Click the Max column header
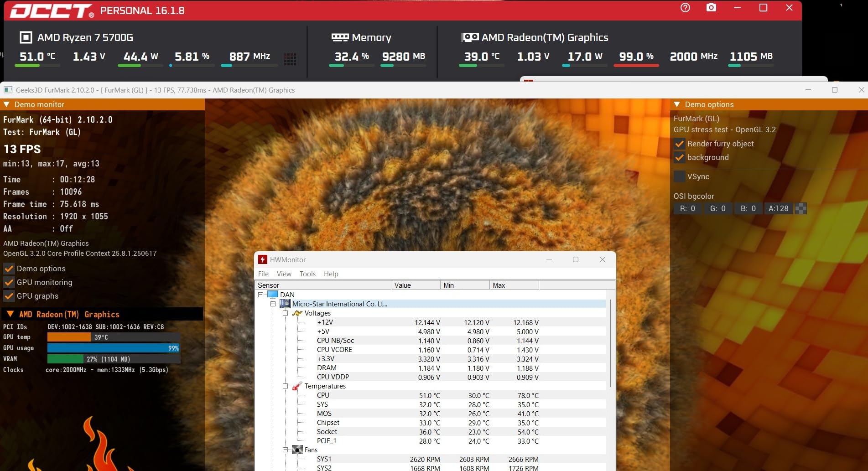 [514, 285]
